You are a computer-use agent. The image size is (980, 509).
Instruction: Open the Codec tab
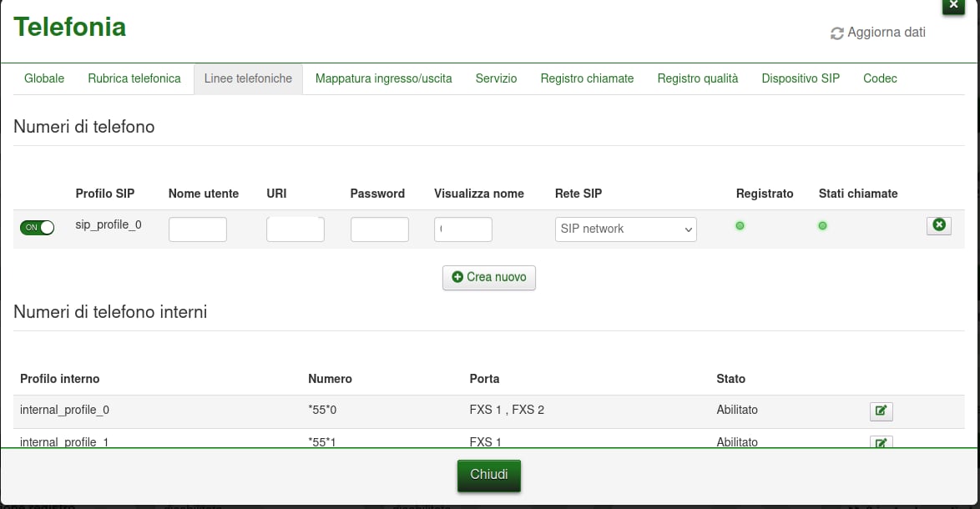tap(880, 78)
